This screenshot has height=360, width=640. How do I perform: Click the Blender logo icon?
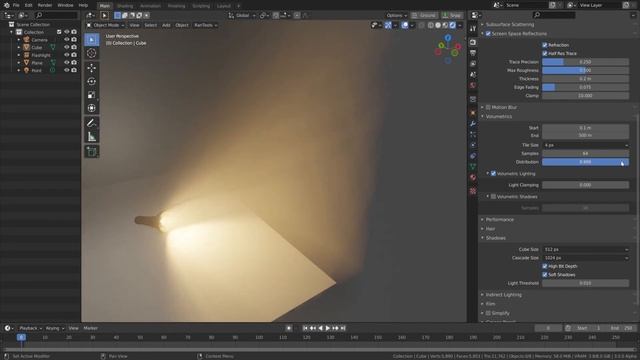click(x=7, y=5)
